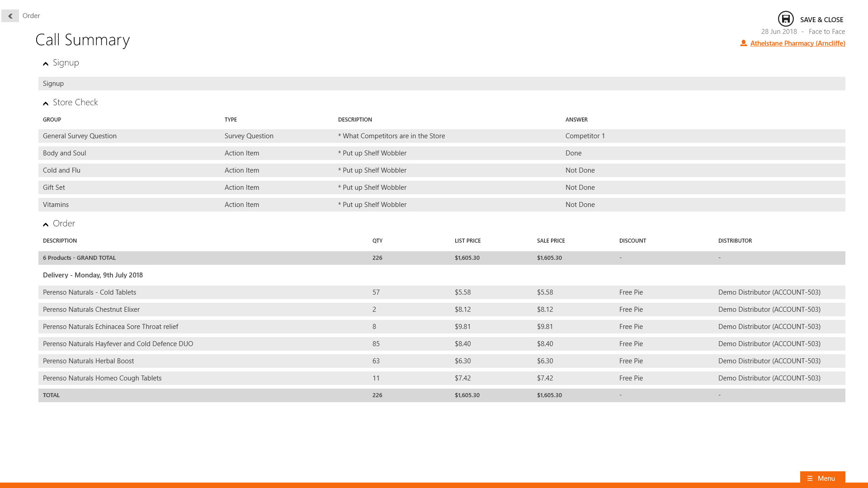Collapse the Store Check section
The image size is (868, 488).
[46, 103]
